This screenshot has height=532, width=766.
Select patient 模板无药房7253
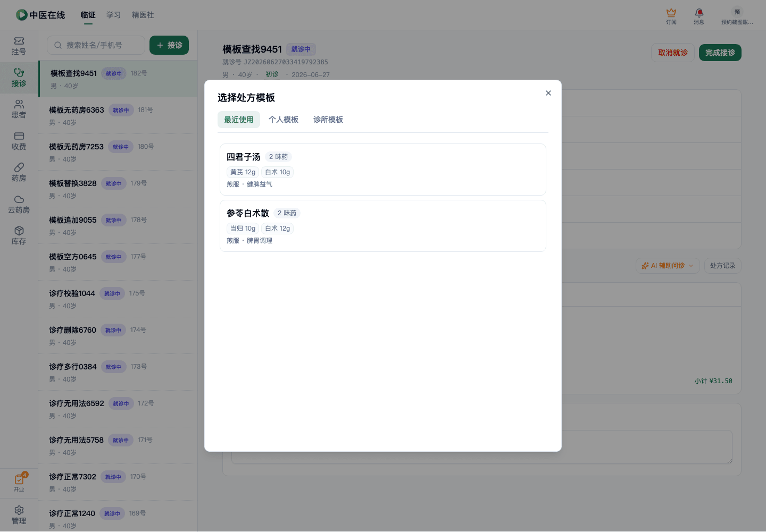click(x=118, y=152)
